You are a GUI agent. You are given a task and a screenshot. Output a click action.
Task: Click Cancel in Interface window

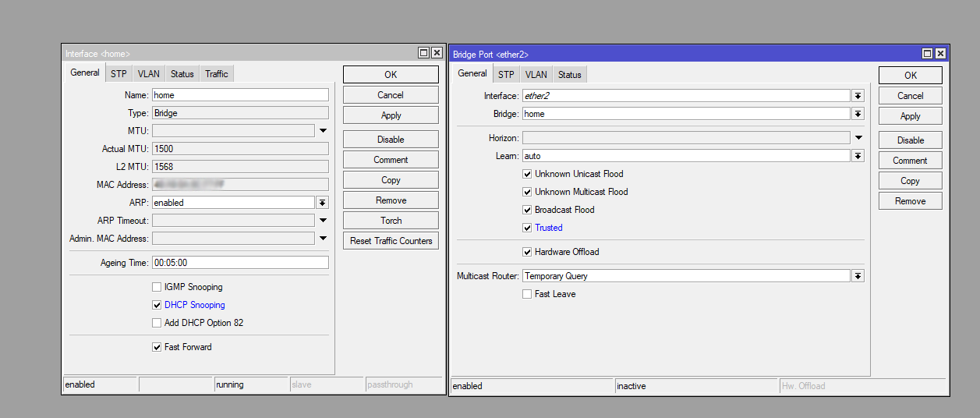pos(391,95)
